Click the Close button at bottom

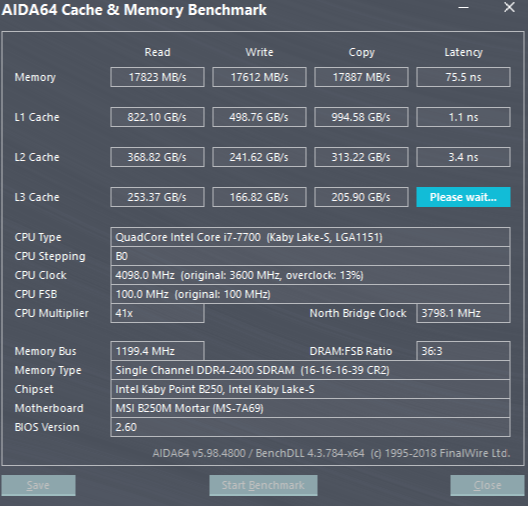click(x=487, y=485)
